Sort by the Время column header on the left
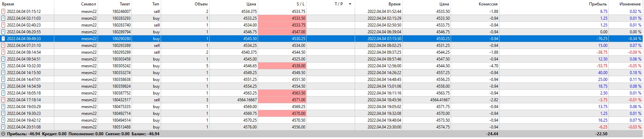 (x=8, y=4)
